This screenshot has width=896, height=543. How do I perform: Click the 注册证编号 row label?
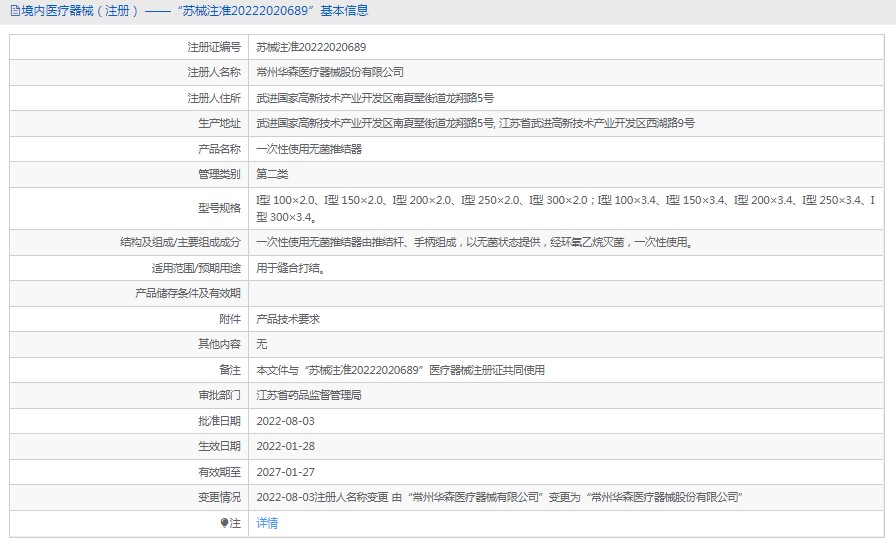pyautogui.click(x=214, y=47)
